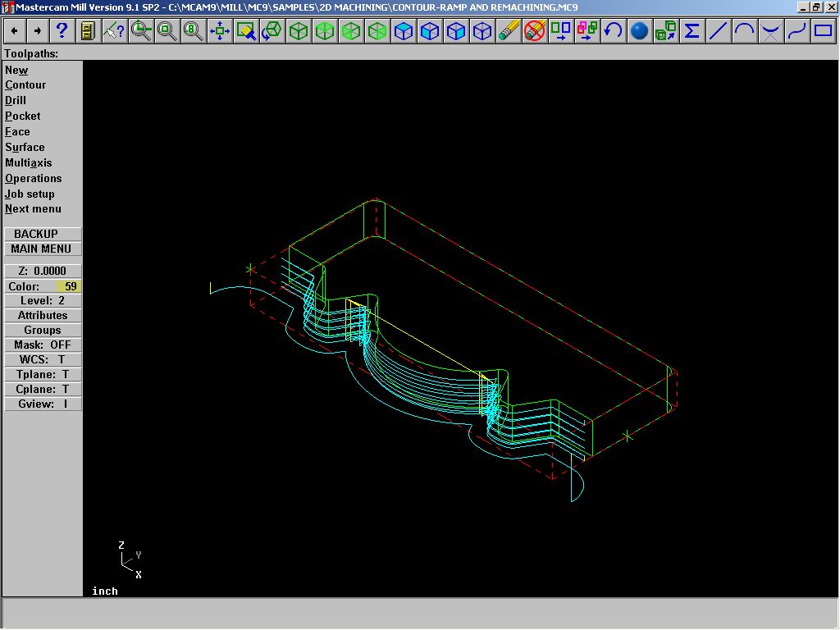This screenshot has width=840, height=630.
Task: Open the file cabinet icon
Action: click(x=87, y=31)
